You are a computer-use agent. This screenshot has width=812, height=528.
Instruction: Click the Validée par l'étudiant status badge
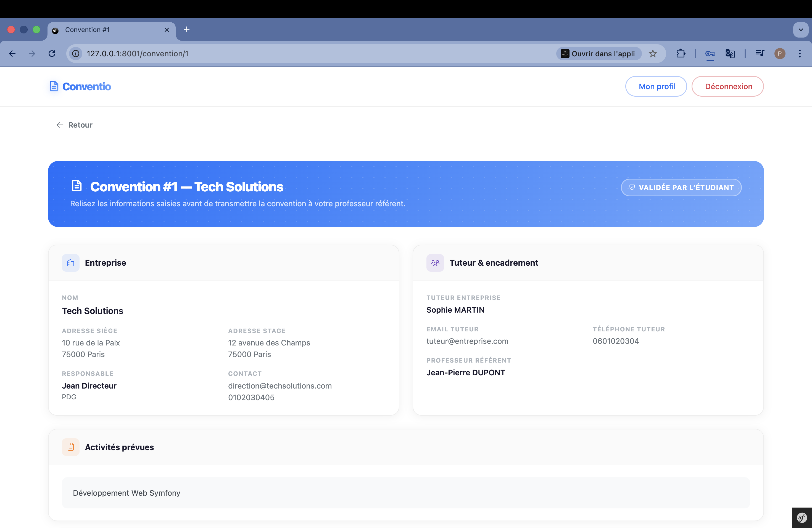[681, 187]
